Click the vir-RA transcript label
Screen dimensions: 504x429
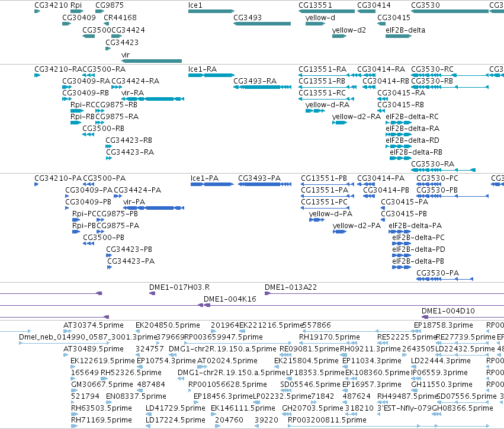pos(133,93)
